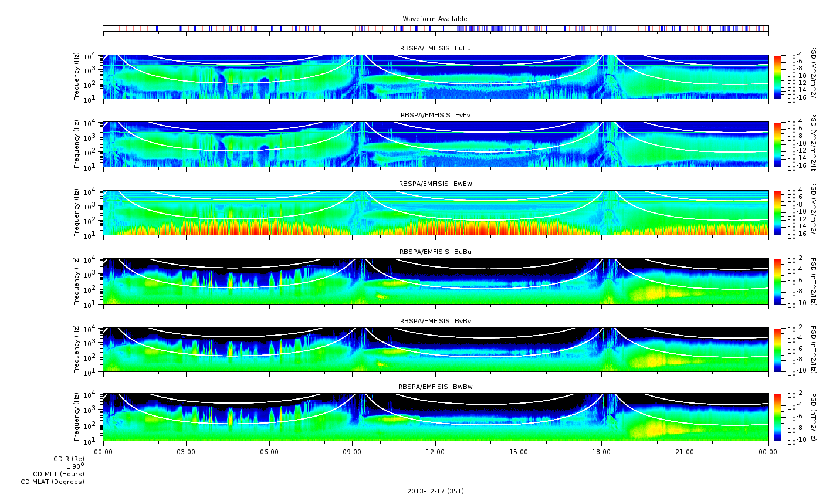Screen dimensions: 826x504
Task: Click the EwEw spectrogram panel
Action: coord(435,213)
